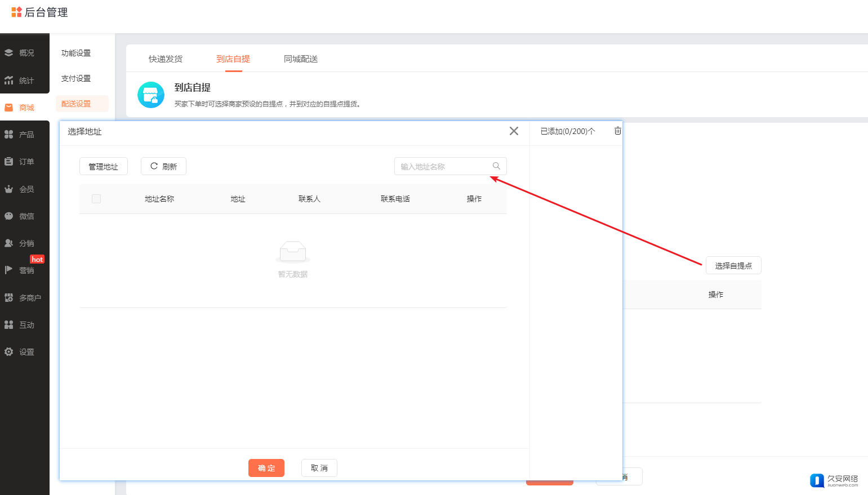This screenshot has height=495, width=868.
Task: Refresh the address list with 刷新
Action: (163, 167)
